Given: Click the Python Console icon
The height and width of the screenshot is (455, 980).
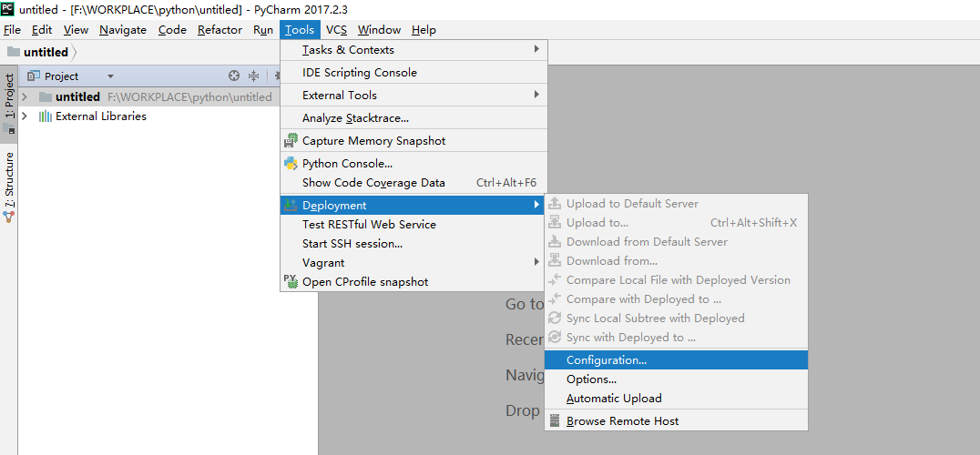Looking at the screenshot, I should pos(291,164).
